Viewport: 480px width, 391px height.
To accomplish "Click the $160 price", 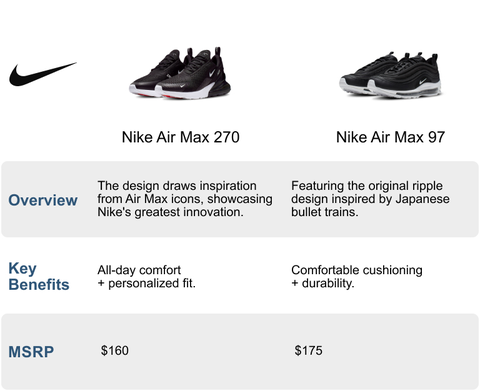I will click(115, 351).
